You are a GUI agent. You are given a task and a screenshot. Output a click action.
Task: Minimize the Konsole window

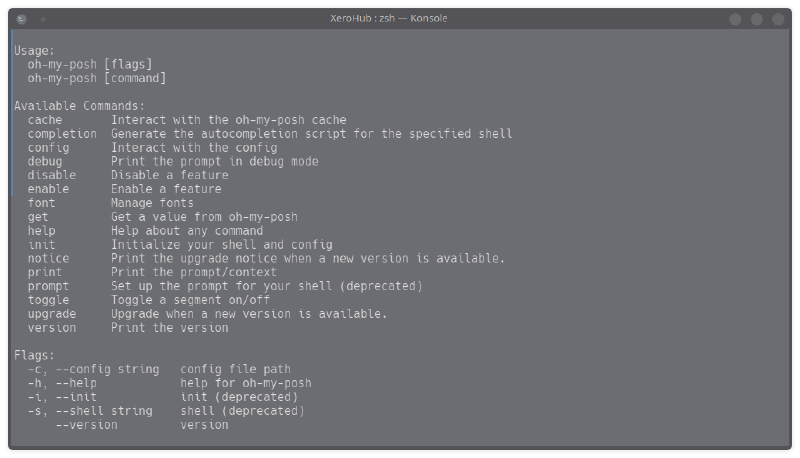(x=736, y=18)
